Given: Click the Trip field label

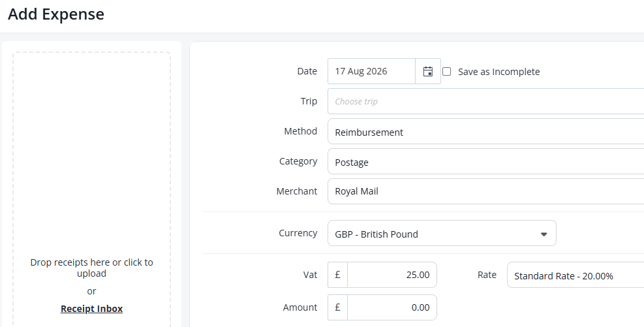Looking at the screenshot, I should 309,101.
